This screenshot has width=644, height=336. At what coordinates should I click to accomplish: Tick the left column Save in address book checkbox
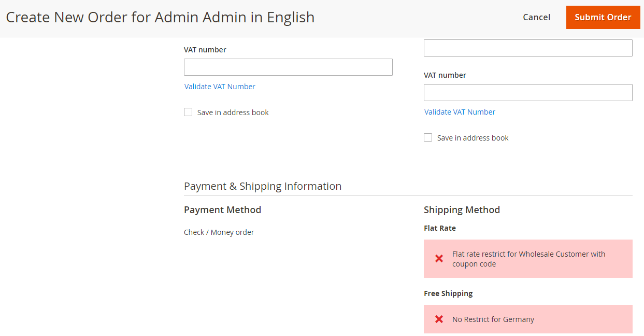(x=188, y=112)
